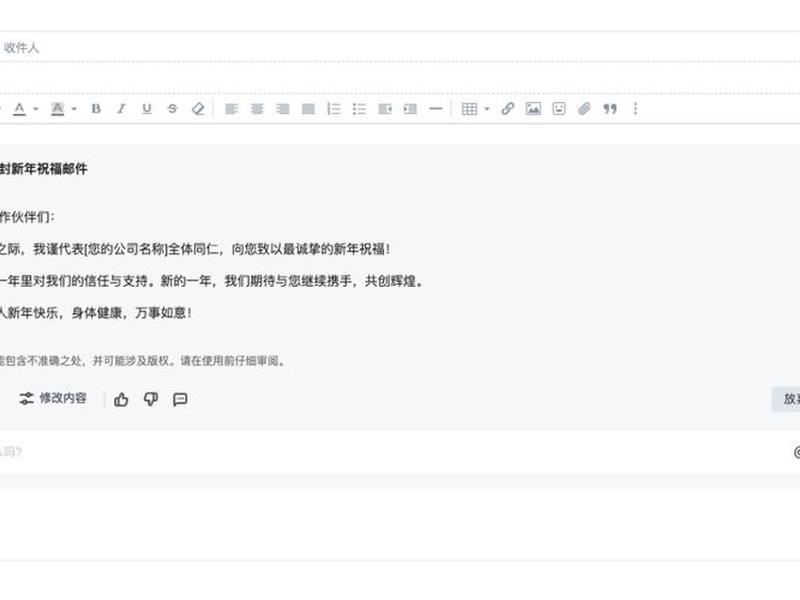Click the disclaimer text 请在使用前仔细审阅
The image size is (800, 600).
(x=229, y=361)
